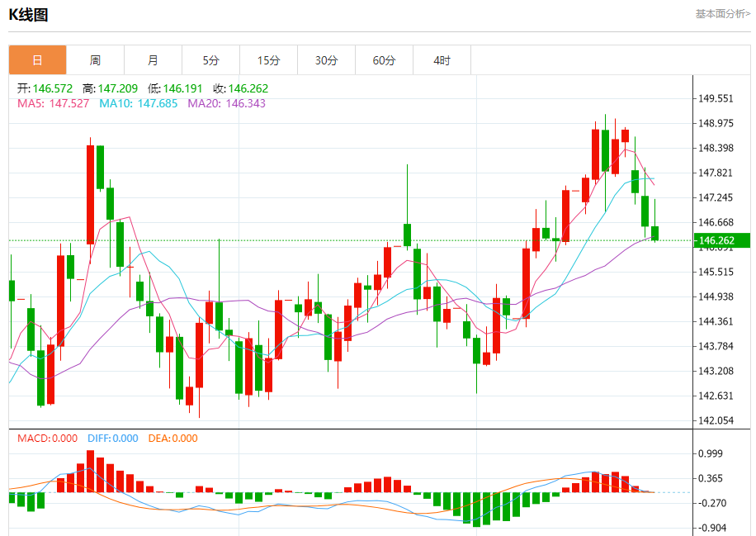
Task: Click the DIFF:0.000 indicator label
Action: (113, 439)
